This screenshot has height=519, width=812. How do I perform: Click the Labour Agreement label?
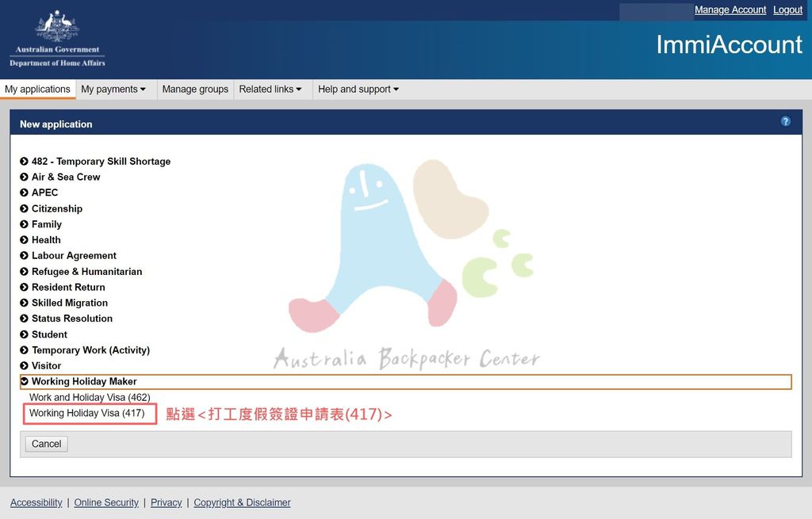(74, 256)
